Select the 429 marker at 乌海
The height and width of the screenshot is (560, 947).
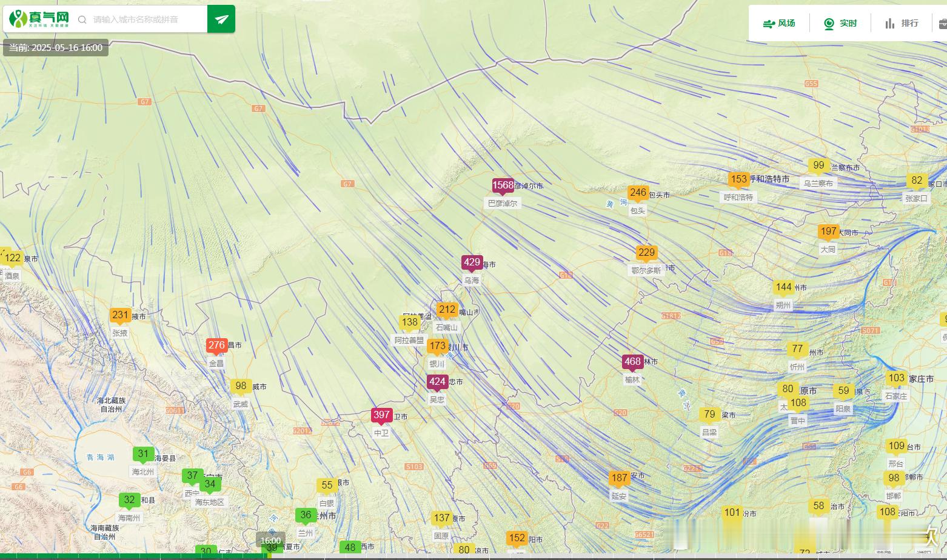(472, 263)
